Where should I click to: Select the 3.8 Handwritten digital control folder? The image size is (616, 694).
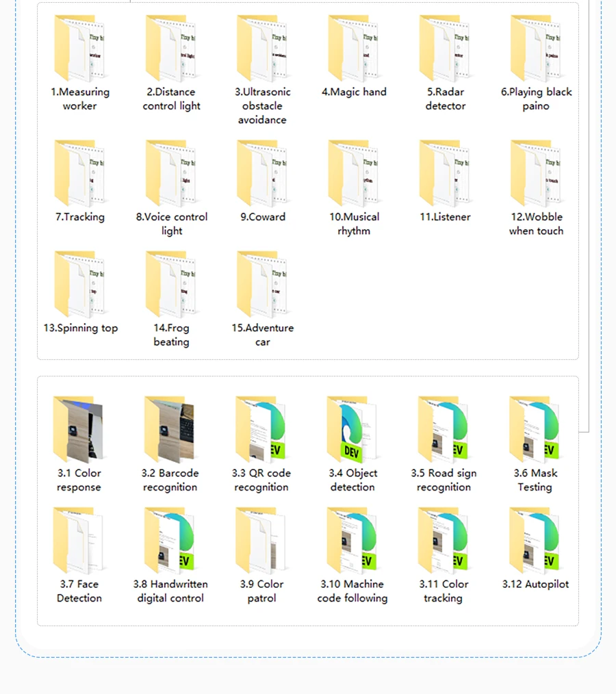pos(169,541)
